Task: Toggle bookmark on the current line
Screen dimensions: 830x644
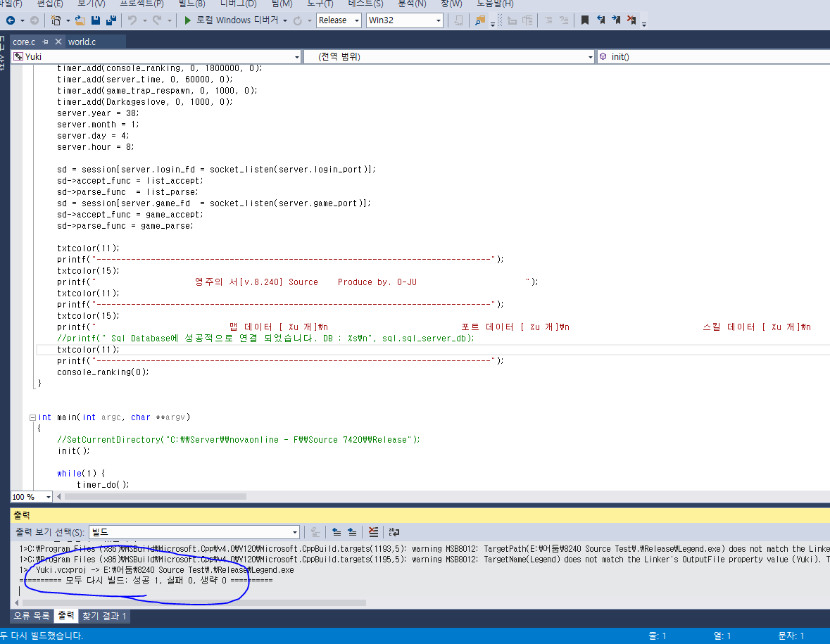Action: [x=585, y=20]
